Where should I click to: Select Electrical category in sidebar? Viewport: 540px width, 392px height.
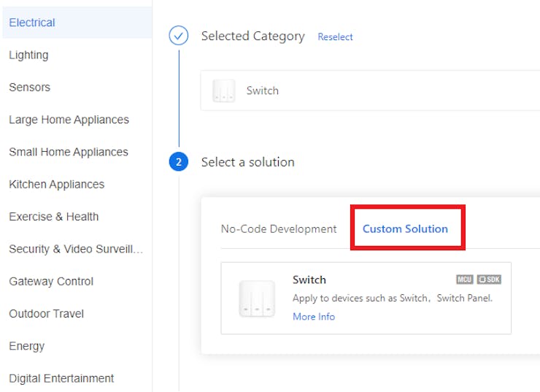point(32,23)
